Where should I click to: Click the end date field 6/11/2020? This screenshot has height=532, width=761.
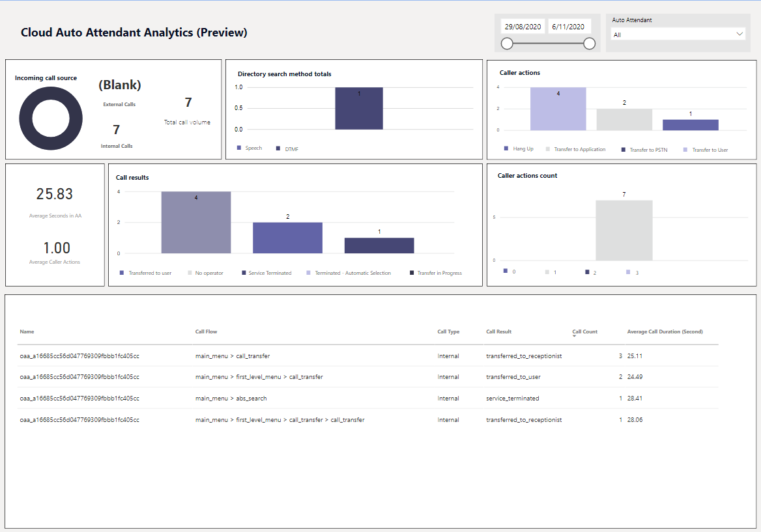tap(569, 27)
